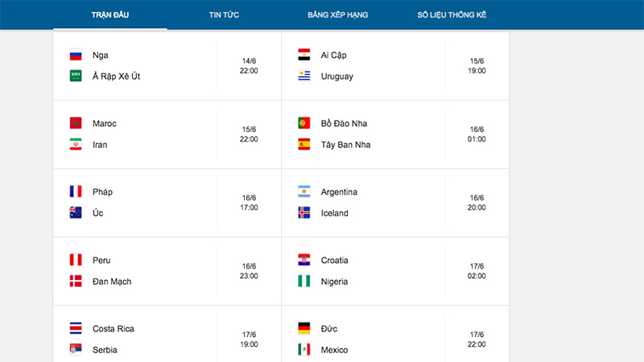Switch to the Tin Tức tab

tap(224, 15)
